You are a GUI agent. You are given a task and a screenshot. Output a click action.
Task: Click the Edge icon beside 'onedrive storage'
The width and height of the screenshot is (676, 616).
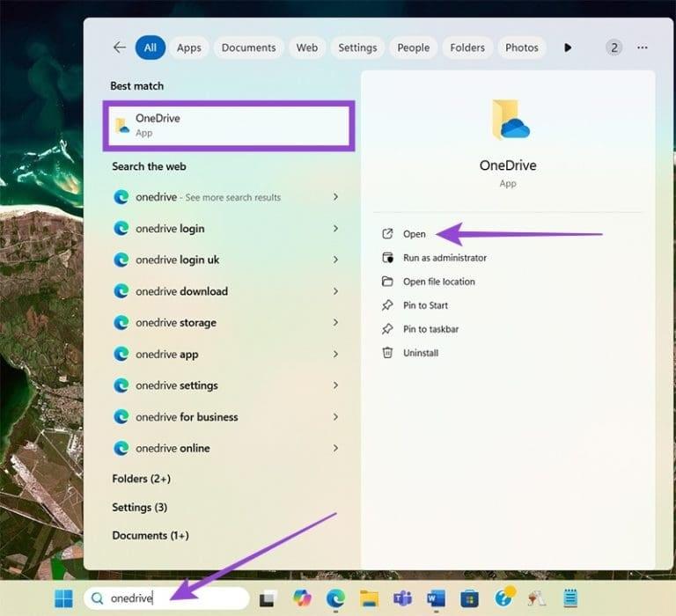point(121,322)
